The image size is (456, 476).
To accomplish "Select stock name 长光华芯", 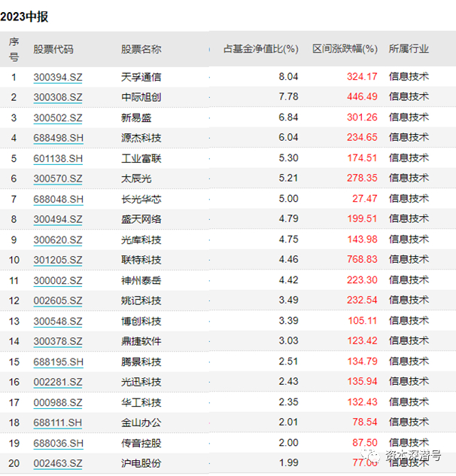I will pyautogui.click(x=141, y=199).
